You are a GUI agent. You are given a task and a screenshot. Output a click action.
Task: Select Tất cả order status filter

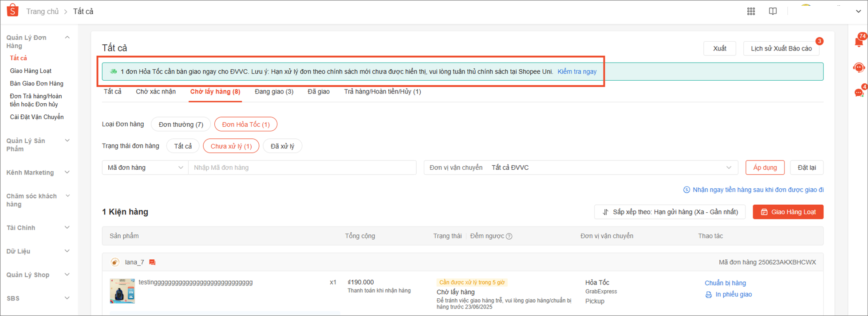(x=183, y=146)
